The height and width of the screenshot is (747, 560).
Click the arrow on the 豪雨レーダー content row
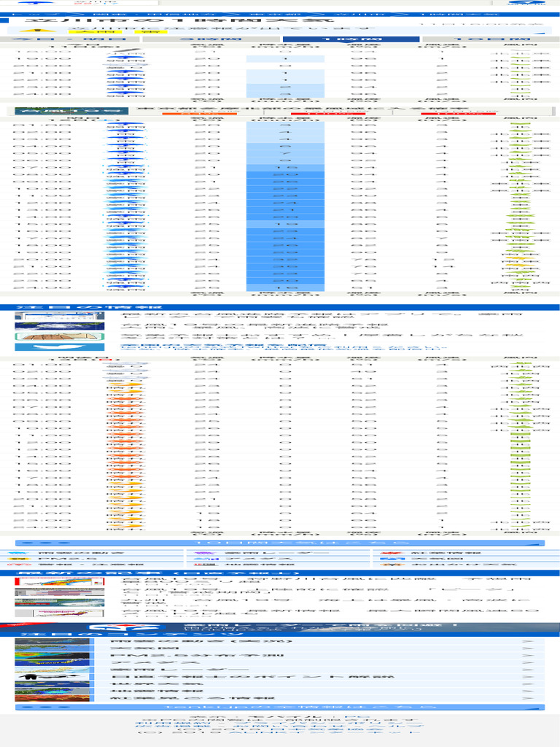tap(527, 670)
